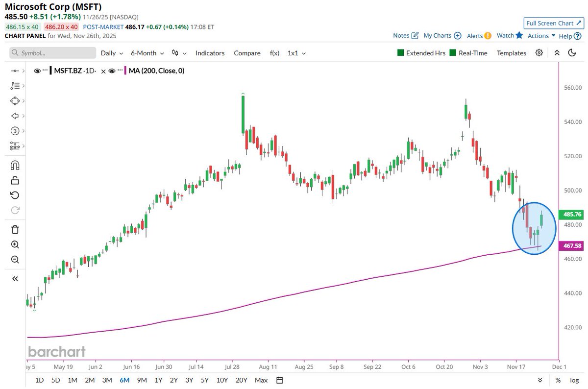Select 5Y range tab

205,380
